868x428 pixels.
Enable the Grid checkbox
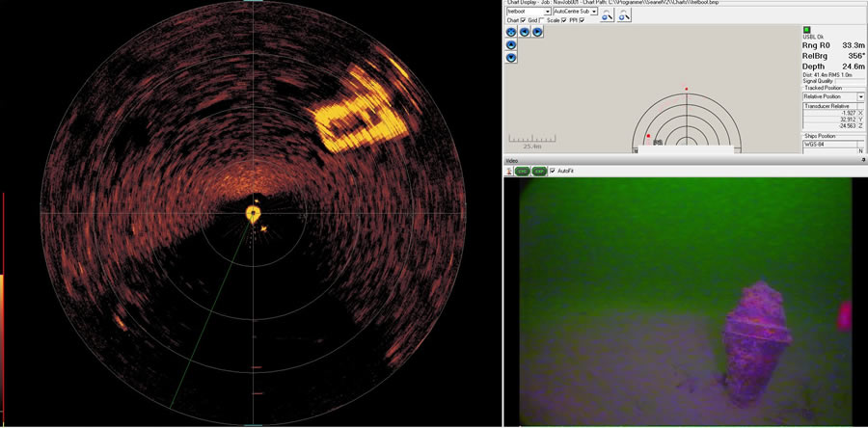coord(541,20)
